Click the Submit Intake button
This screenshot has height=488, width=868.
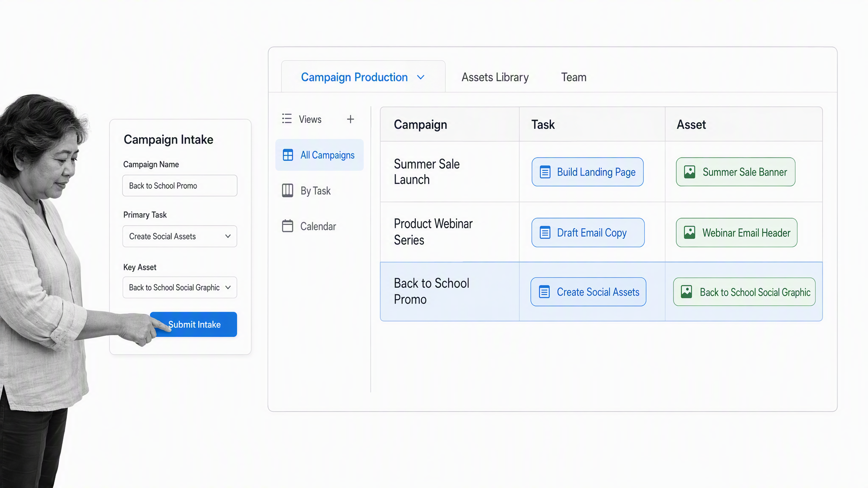(x=194, y=324)
